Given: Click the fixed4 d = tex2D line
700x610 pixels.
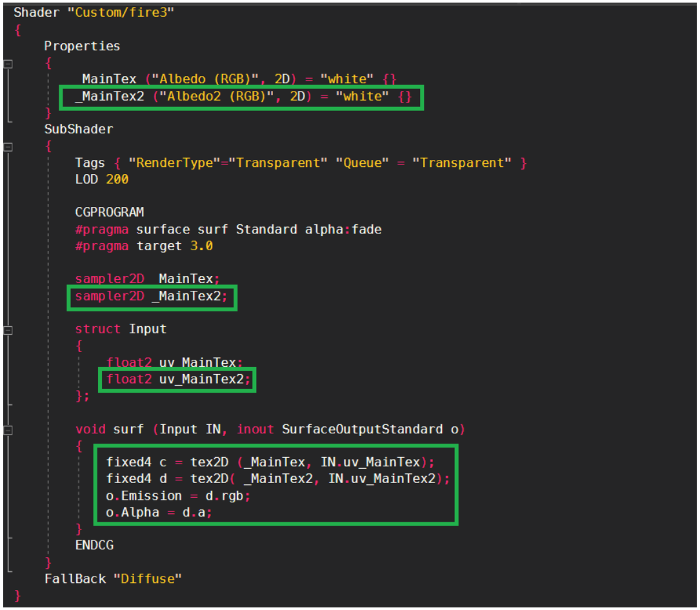Looking at the screenshot, I should point(277,479).
